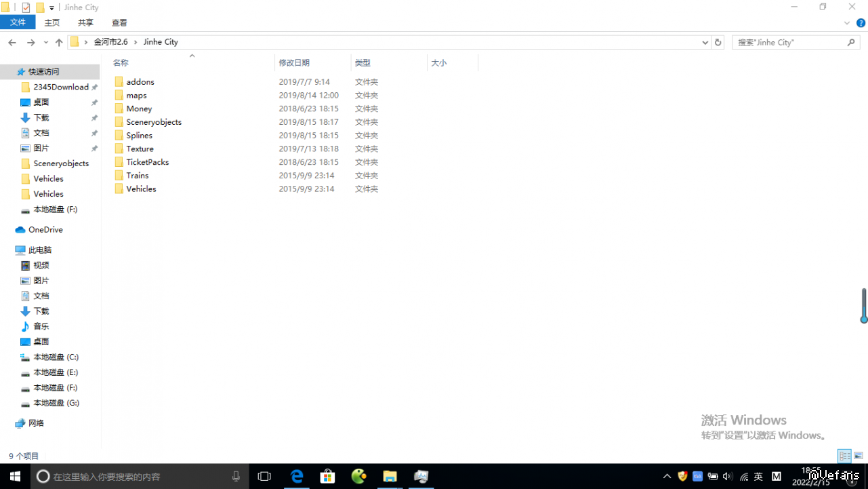Click the search magnifier icon in the search box
Screen dimensions: 868x489
[x=852, y=42]
